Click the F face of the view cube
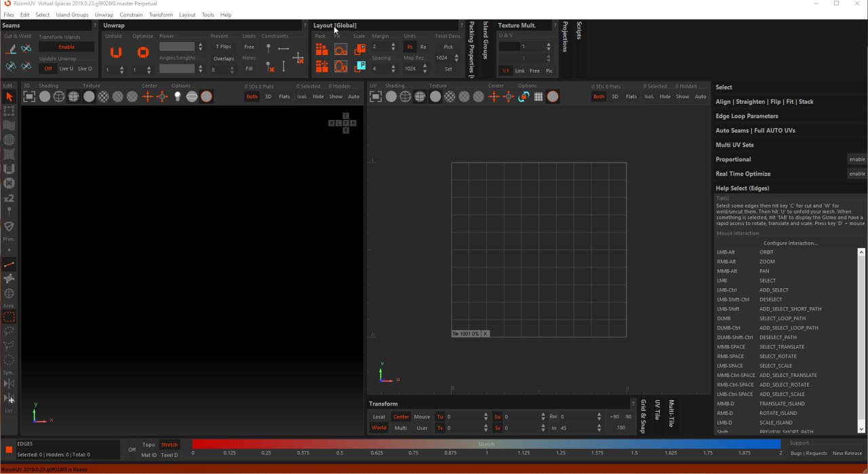The height and width of the screenshot is (474, 868). click(x=346, y=123)
